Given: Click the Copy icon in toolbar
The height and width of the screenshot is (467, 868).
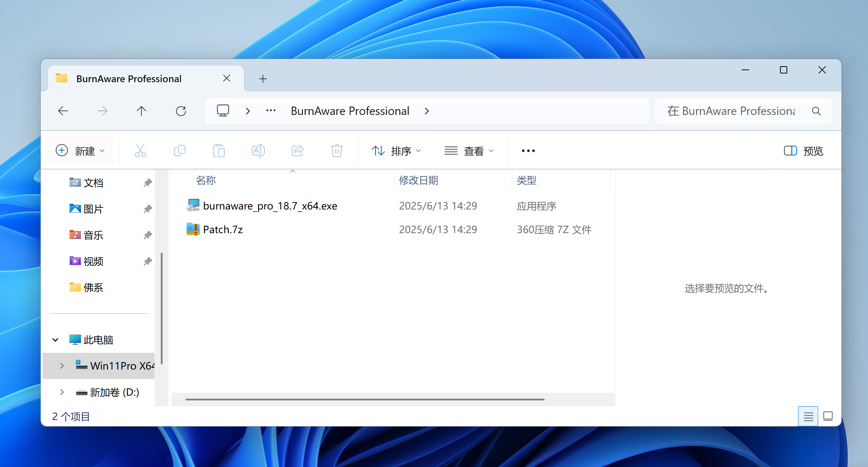Looking at the screenshot, I should pyautogui.click(x=180, y=151).
